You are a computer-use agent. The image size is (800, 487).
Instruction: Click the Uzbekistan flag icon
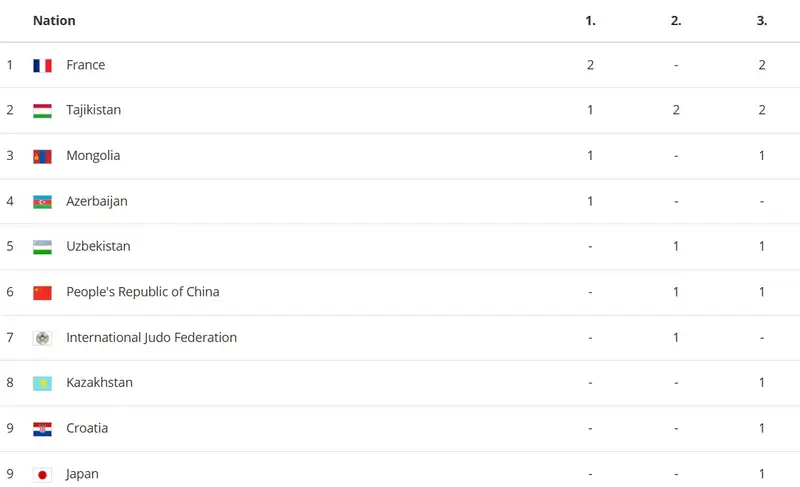pyautogui.click(x=42, y=247)
